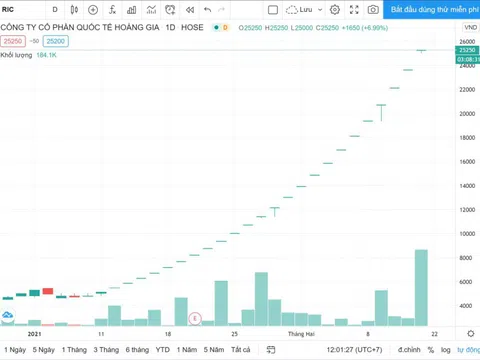Create an alert with the alarm clock icon
The width and height of the screenshot is (480, 360).
click(170, 10)
